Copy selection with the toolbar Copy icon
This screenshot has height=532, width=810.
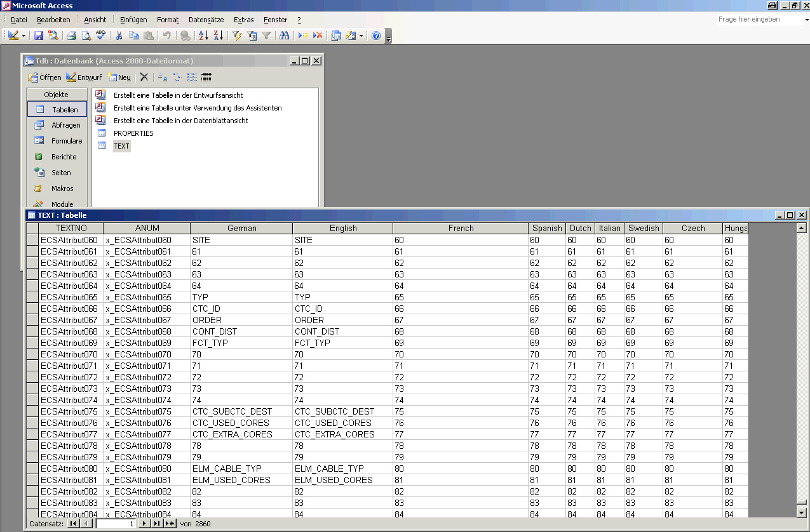[x=133, y=36]
